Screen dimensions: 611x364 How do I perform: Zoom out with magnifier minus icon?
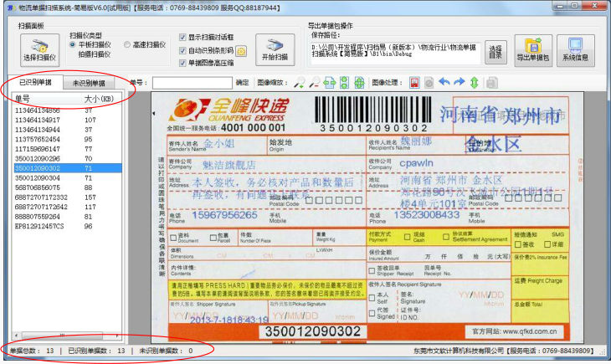pyautogui.click(x=315, y=83)
